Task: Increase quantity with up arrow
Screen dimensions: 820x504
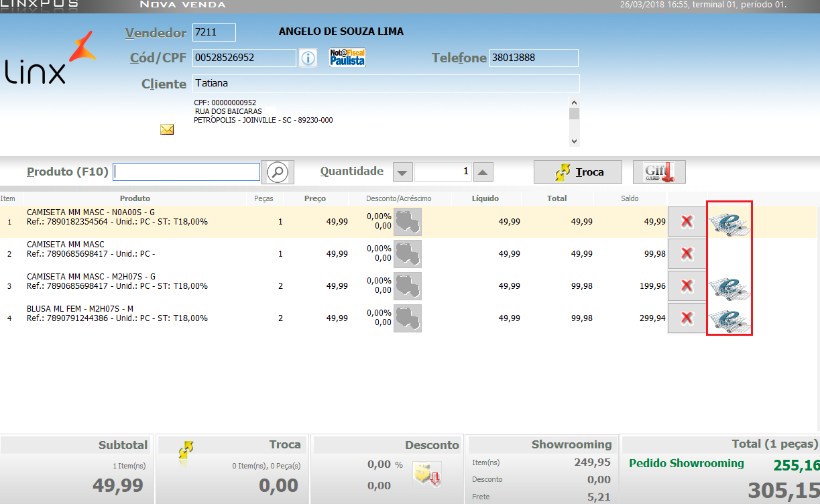Action: [484, 172]
